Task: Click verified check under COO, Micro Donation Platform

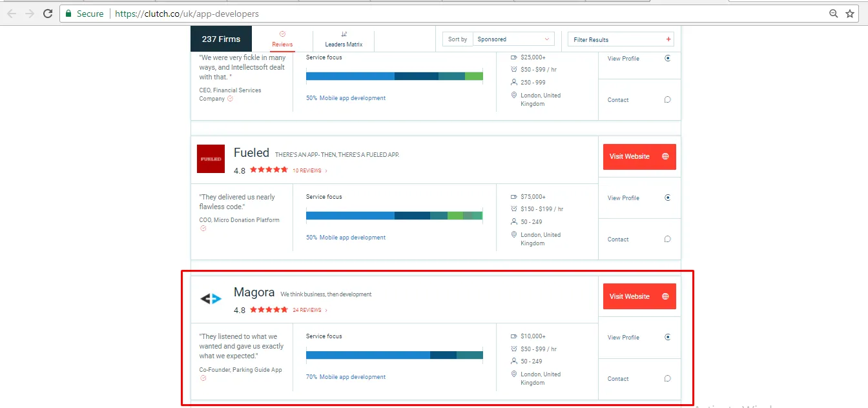Action: click(x=203, y=229)
